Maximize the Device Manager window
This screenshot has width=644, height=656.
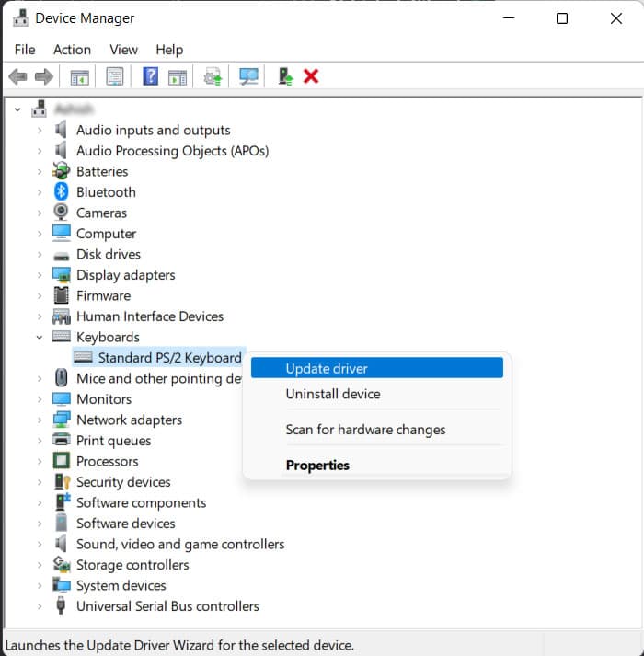coord(562,18)
